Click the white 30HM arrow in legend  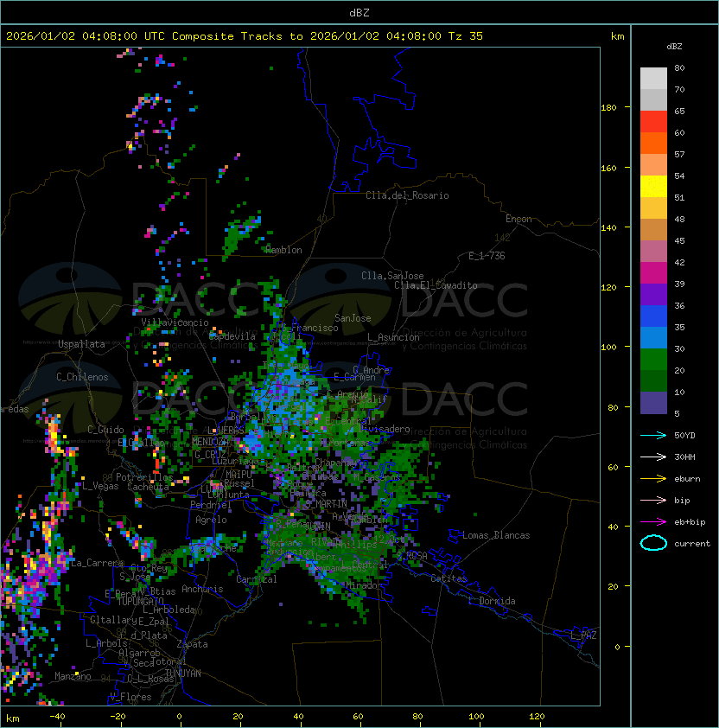[x=653, y=457]
